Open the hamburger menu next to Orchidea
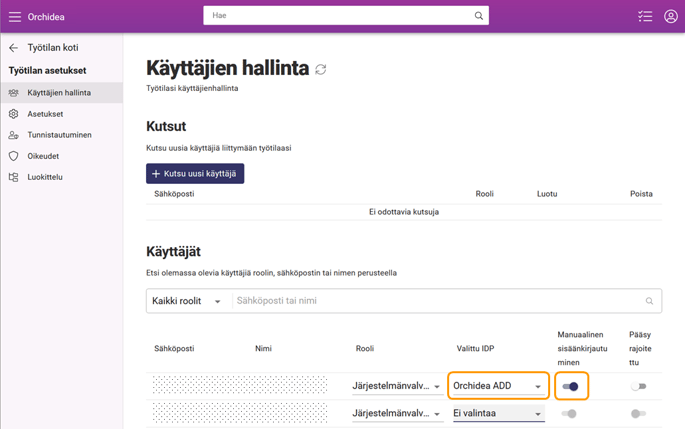Image resolution: width=685 pixels, height=429 pixels. (14, 17)
